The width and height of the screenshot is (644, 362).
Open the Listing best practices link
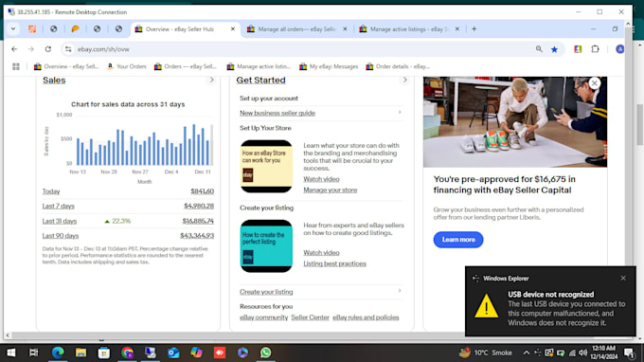point(334,263)
